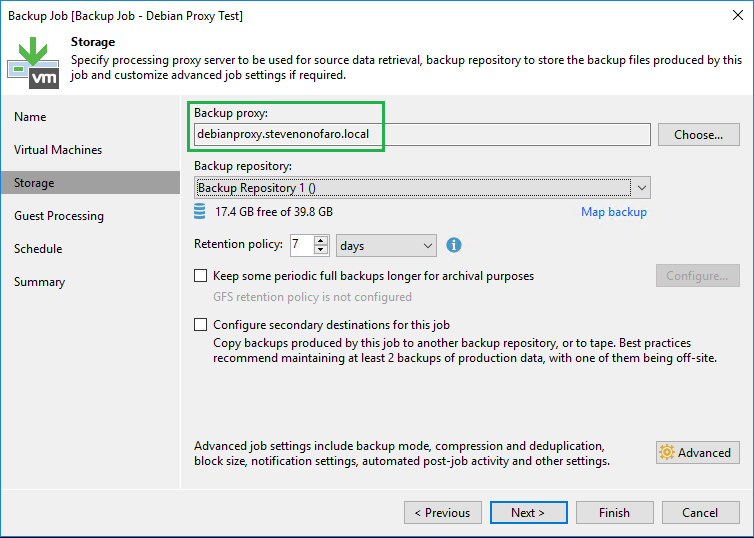Click the Veeam VM backup icon in header
Image resolution: width=754 pixels, height=538 pixels.
[33, 61]
